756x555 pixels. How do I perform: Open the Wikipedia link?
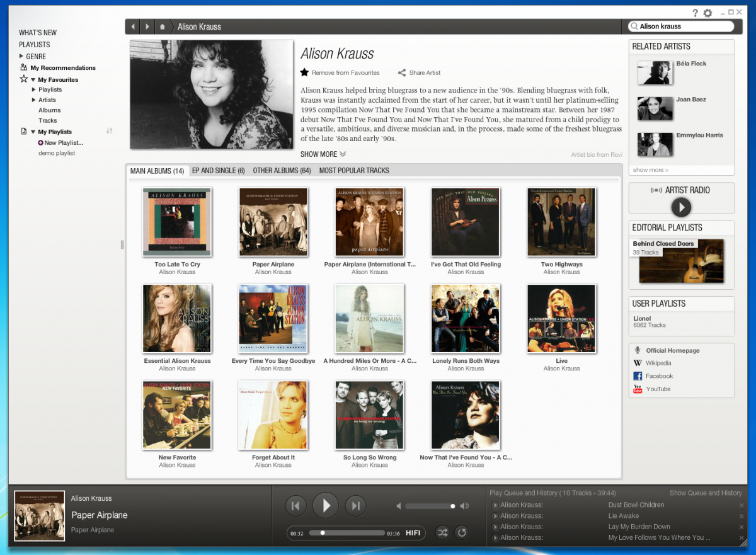(658, 363)
